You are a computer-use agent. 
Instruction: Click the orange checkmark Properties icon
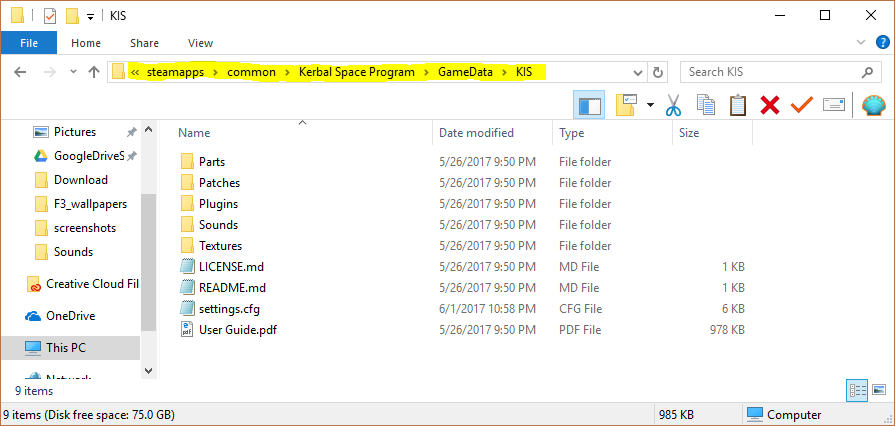tap(802, 105)
